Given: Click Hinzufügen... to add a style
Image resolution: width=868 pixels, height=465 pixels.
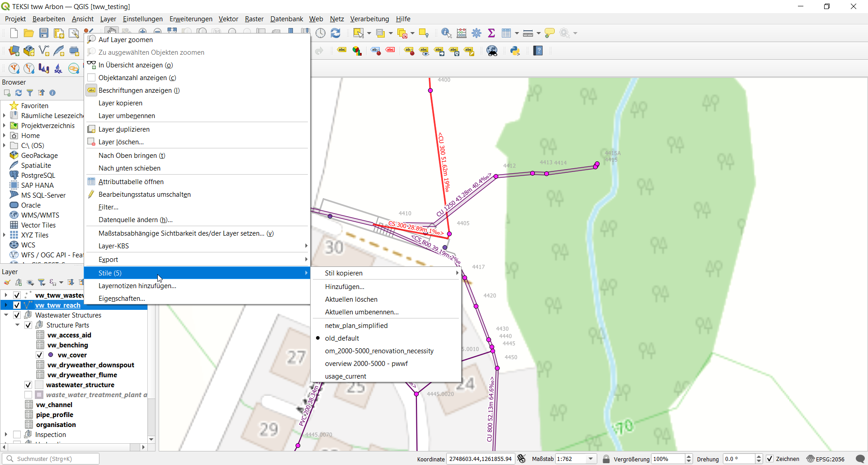Looking at the screenshot, I should coord(386,287).
